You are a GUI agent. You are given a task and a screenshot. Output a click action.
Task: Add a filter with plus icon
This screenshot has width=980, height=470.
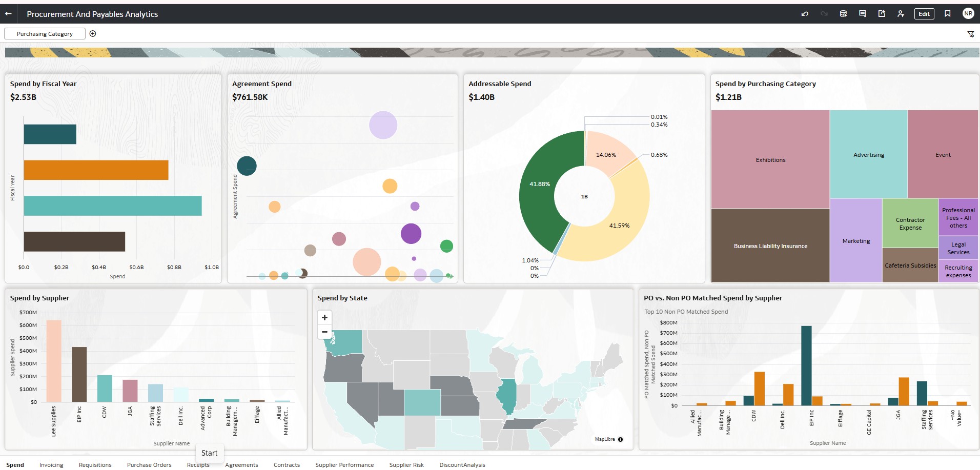93,34
